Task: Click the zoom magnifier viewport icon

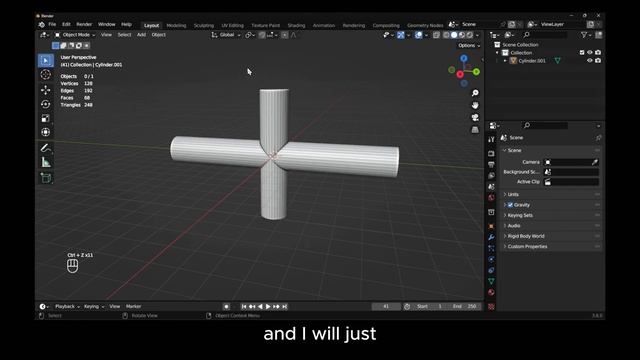Action: pos(475,93)
